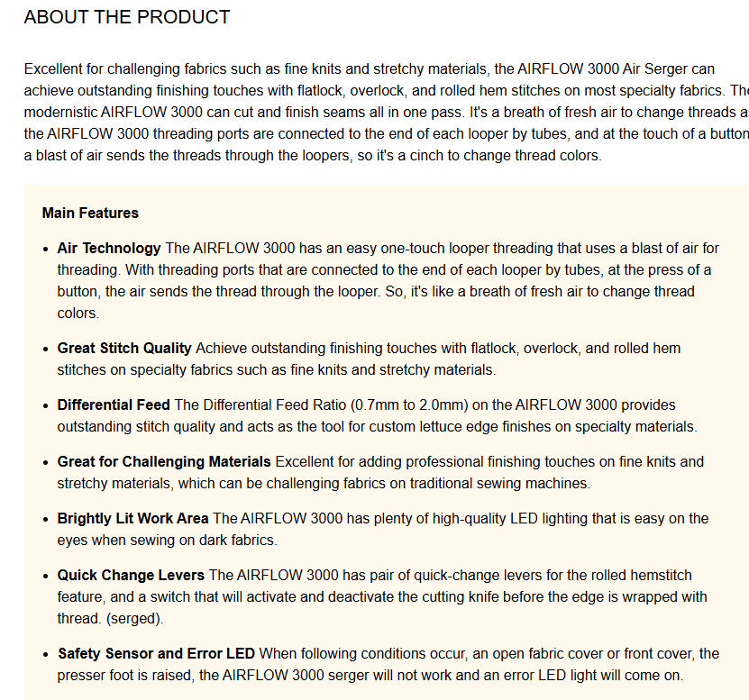Image resolution: width=749 pixels, height=700 pixels.
Task: Select the Differential Feed bold label
Action: 114,405
